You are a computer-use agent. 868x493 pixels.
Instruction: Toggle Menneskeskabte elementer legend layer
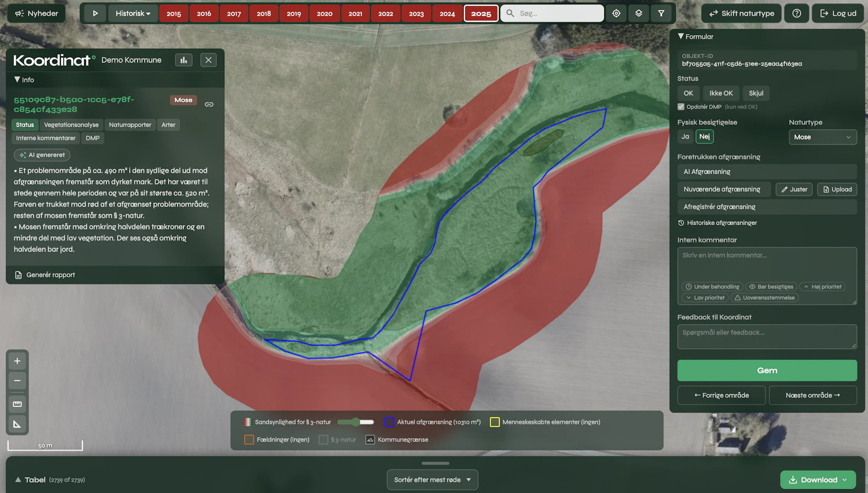point(495,422)
